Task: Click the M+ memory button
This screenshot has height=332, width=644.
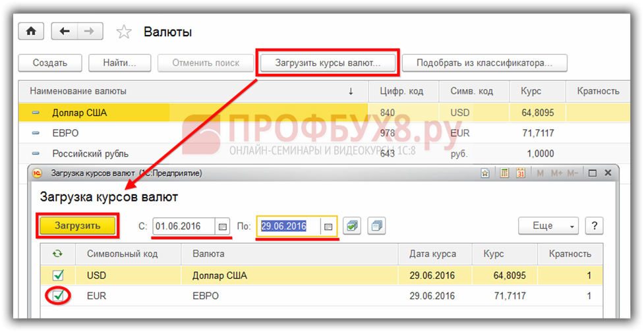Action: click(x=556, y=173)
